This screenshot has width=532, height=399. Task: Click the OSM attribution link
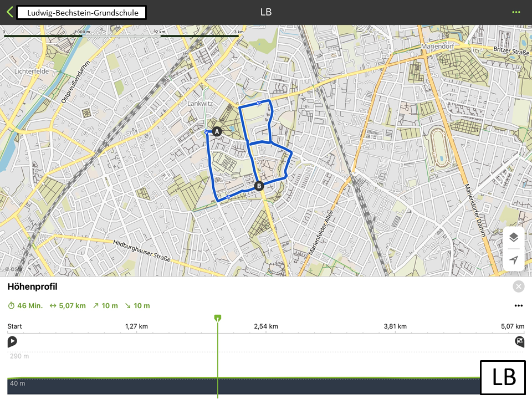(14, 269)
